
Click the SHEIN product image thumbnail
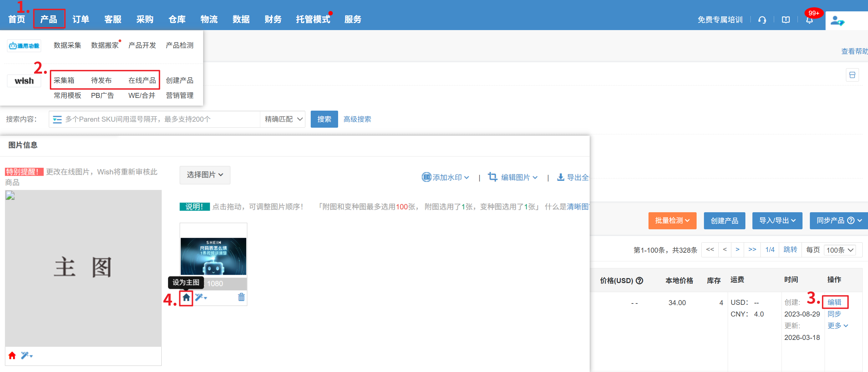pos(213,256)
